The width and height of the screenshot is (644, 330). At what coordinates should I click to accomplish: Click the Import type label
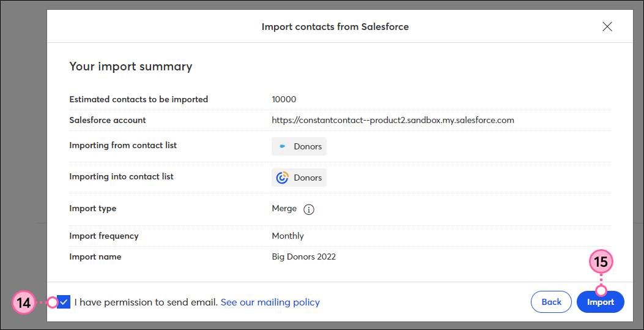[x=93, y=208]
